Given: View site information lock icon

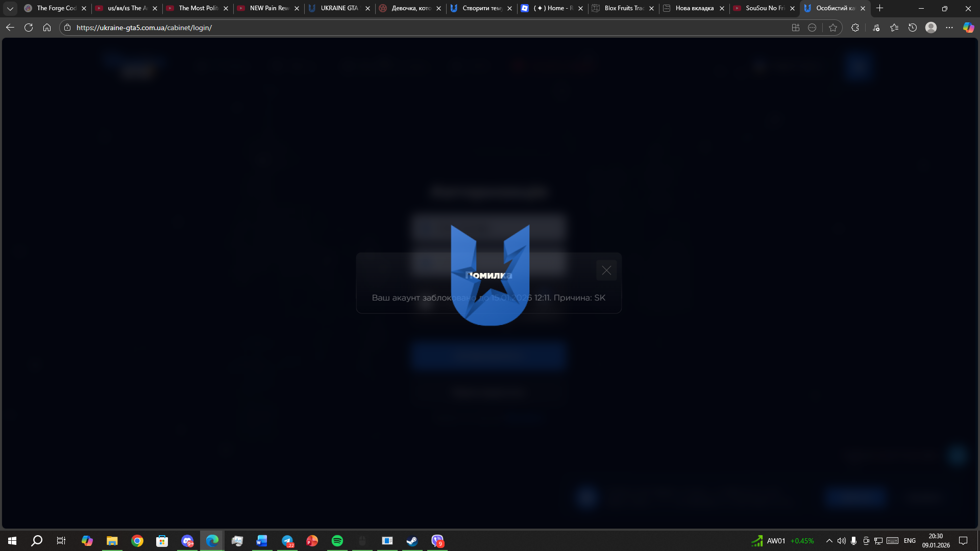Looking at the screenshot, I should click(67, 28).
